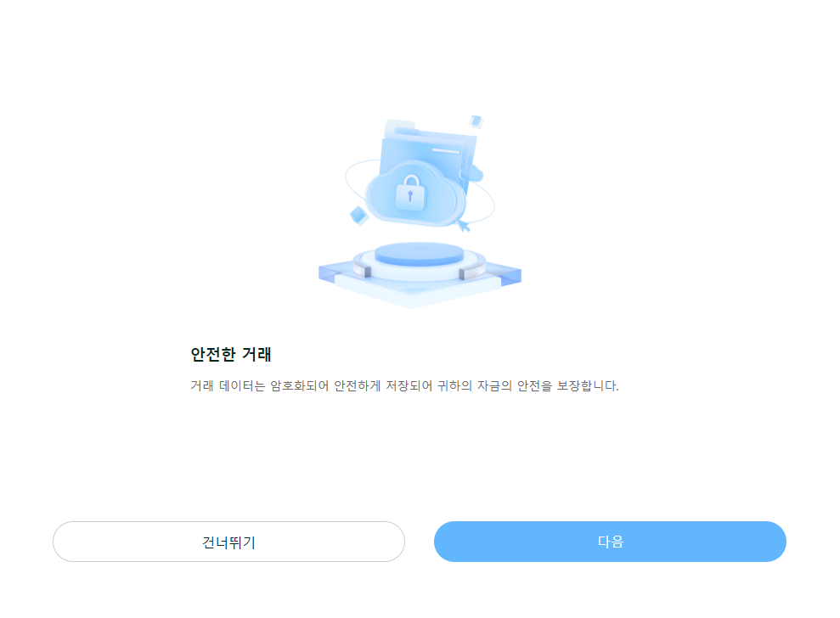This screenshot has height=618, width=840.
Task: Click the square glass platform base
Action: [420, 284]
